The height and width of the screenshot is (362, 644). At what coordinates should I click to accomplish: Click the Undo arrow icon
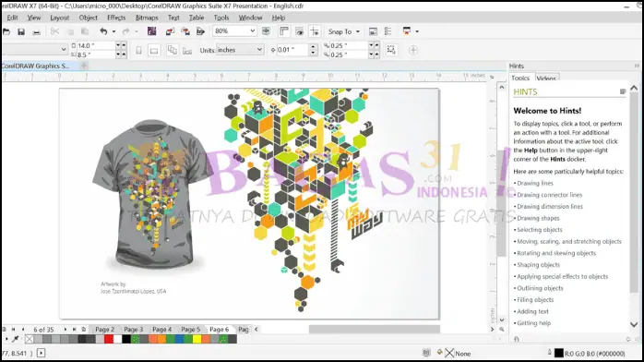103,31
